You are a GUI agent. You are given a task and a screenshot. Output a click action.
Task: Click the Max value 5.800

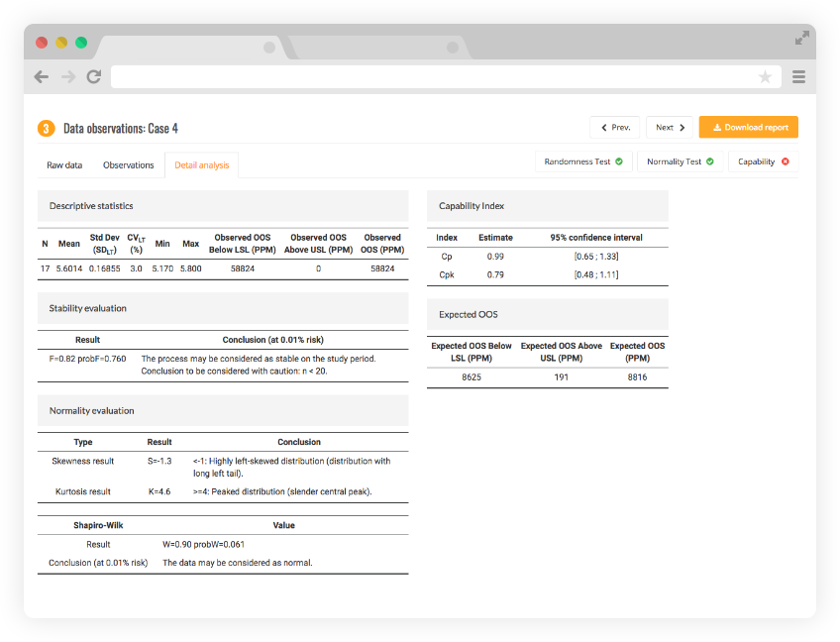pos(191,269)
